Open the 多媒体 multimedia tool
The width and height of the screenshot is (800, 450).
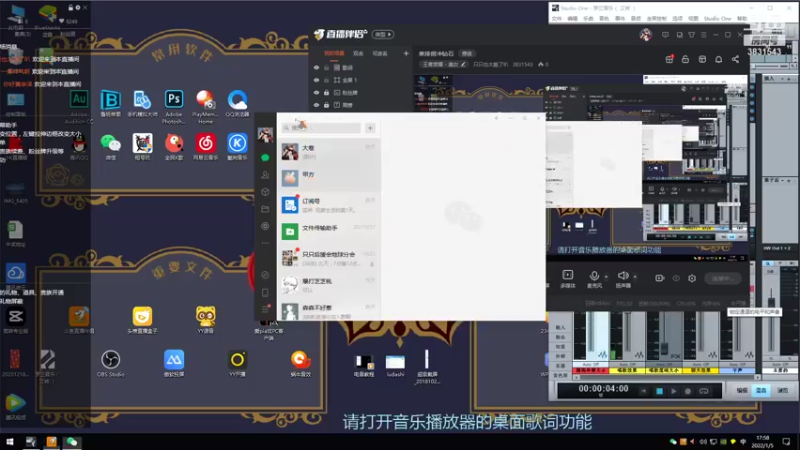coord(567,279)
